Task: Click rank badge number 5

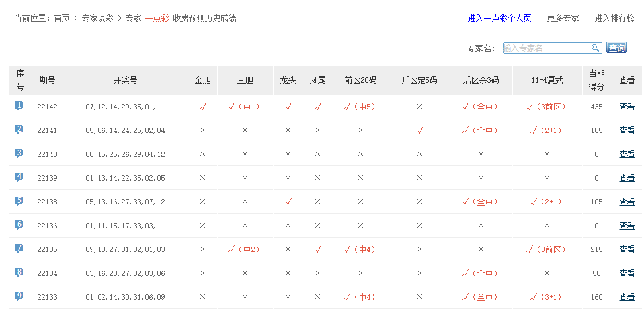Action: tap(19, 201)
